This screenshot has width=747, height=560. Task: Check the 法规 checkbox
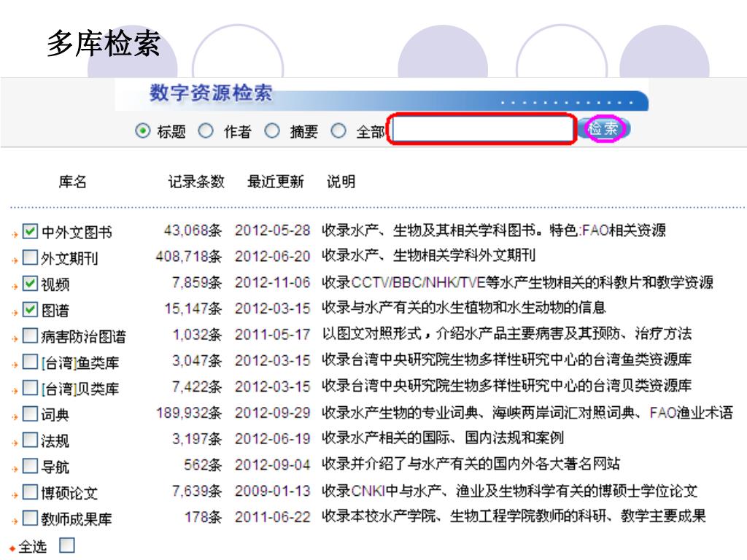29,440
